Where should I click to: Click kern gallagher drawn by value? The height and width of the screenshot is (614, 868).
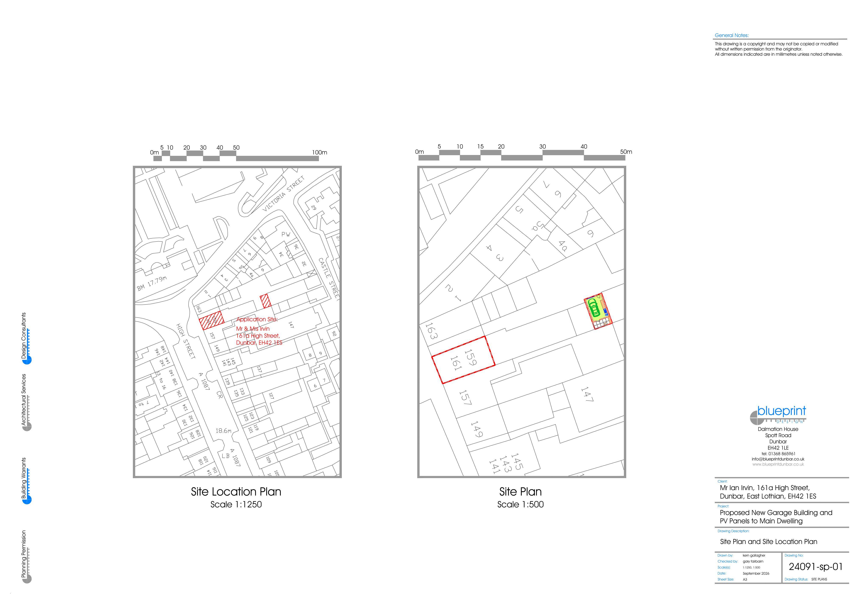tap(754, 555)
